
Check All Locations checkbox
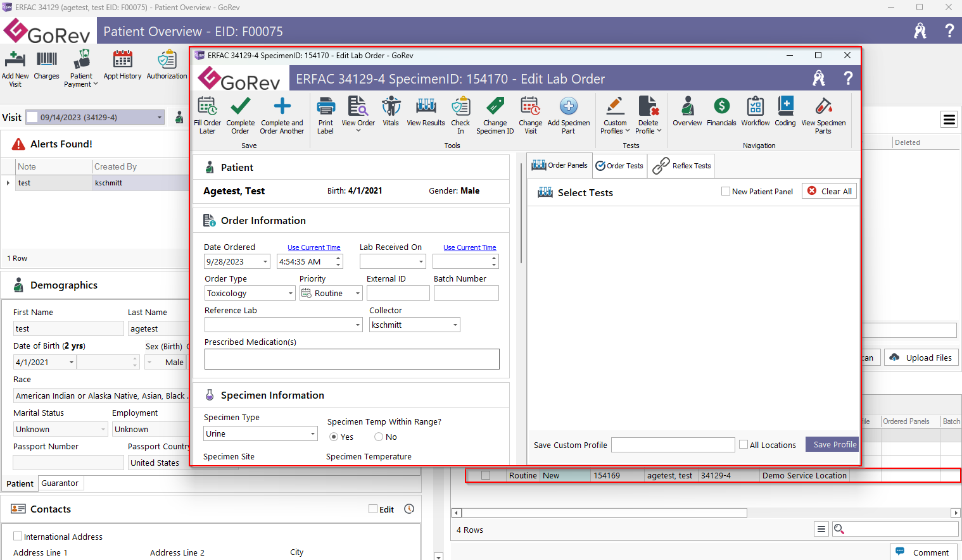744,445
